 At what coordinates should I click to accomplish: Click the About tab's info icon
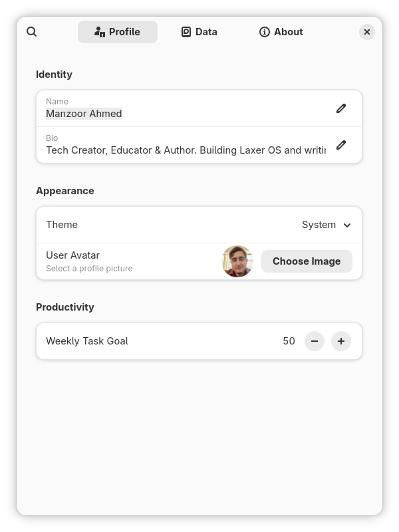tap(265, 31)
